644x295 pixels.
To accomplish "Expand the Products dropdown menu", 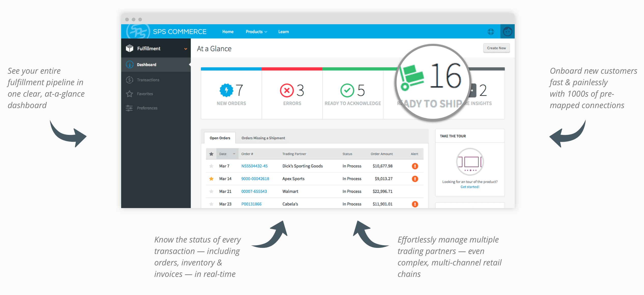I will pos(256,32).
